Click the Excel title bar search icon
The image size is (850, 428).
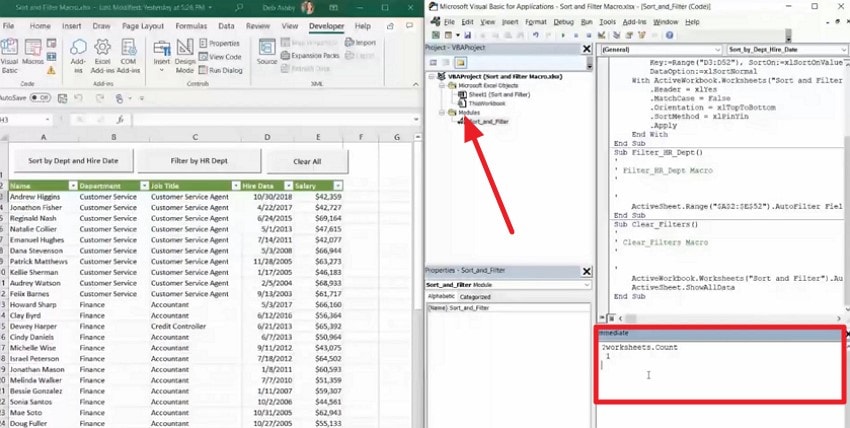(239, 8)
